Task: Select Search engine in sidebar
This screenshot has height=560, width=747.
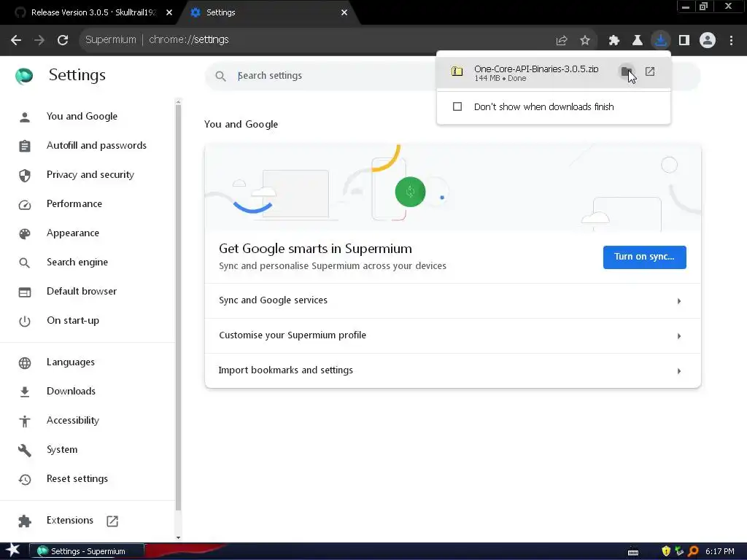Action: point(77,262)
